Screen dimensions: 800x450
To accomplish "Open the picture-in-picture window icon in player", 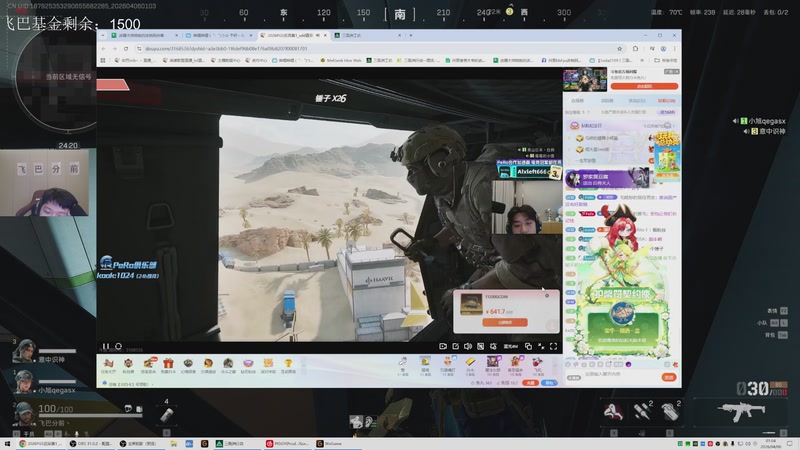I will click(528, 346).
